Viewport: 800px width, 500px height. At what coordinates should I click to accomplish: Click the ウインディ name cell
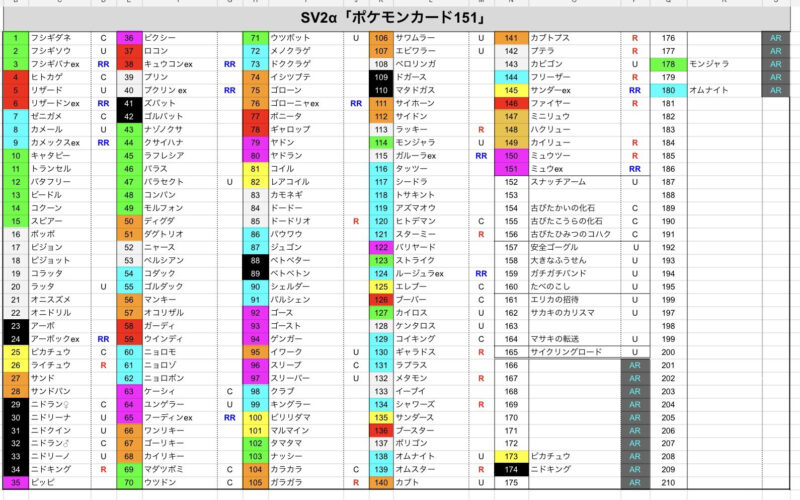click(180, 339)
